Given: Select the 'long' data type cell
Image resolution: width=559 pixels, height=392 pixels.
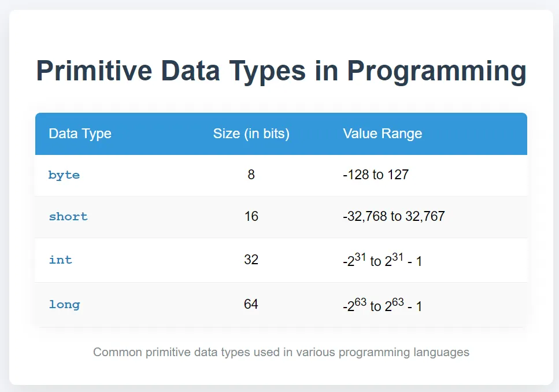Looking at the screenshot, I should click(64, 304).
